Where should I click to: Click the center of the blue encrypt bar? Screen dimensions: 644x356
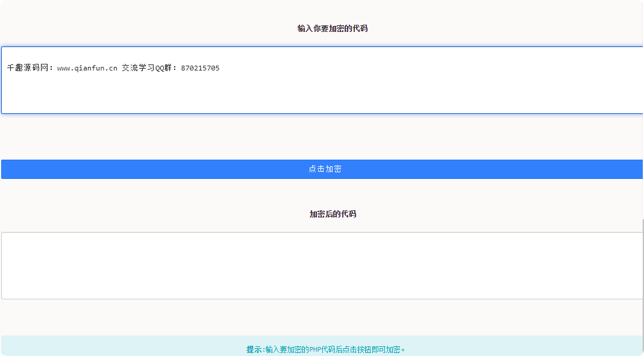tap(322, 169)
